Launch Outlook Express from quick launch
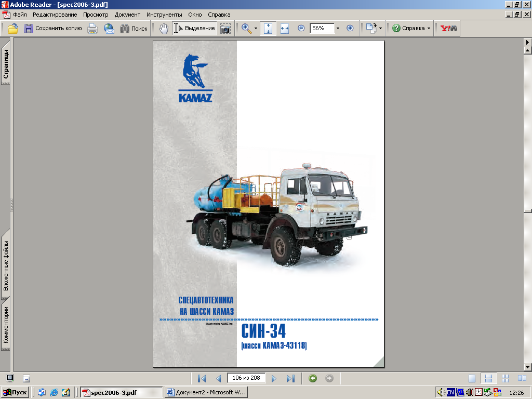 click(42, 393)
